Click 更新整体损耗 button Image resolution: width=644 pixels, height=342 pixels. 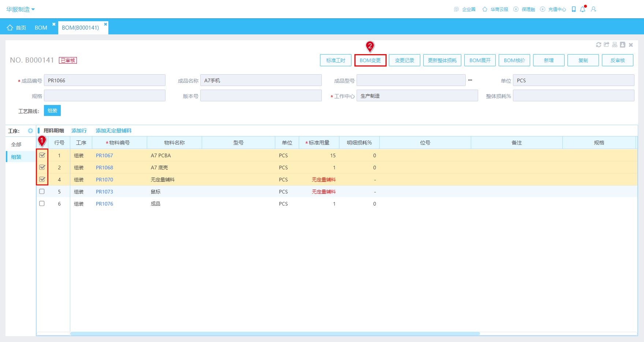point(442,60)
